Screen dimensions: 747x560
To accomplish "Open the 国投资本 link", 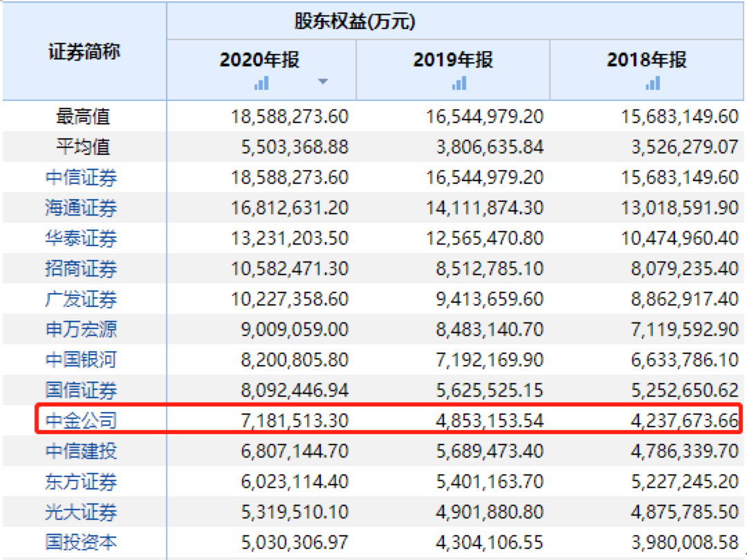I will point(82,543).
